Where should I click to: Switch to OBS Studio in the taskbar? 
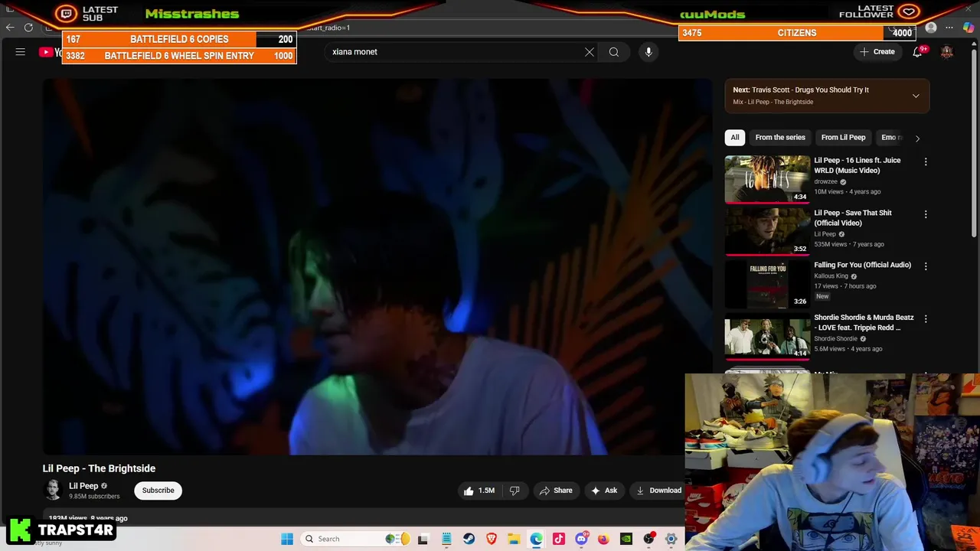click(648, 539)
